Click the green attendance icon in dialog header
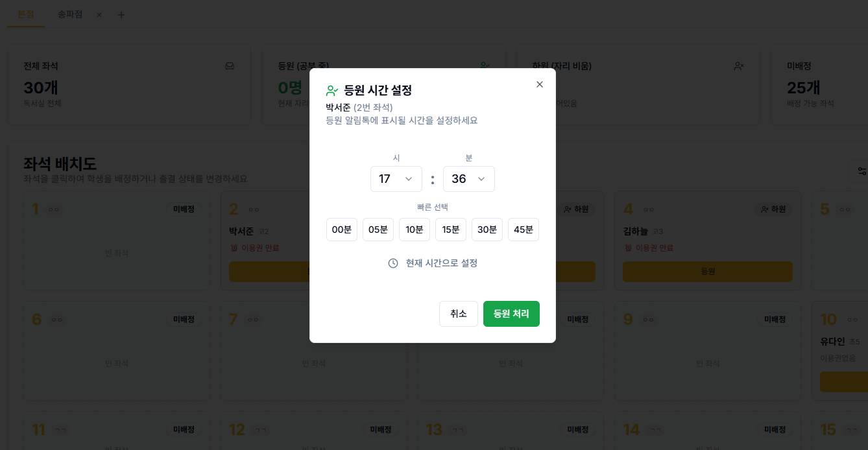Viewport: 868px width, 450px height. tap(332, 90)
